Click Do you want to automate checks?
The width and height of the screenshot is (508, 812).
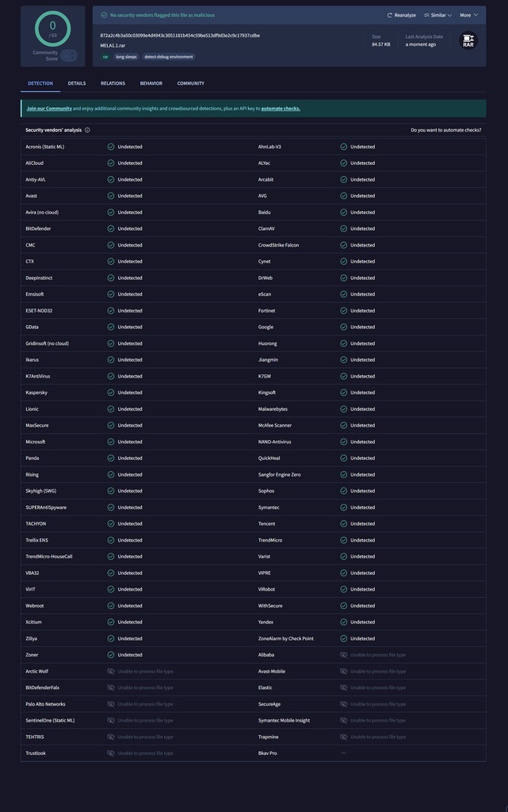(445, 130)
